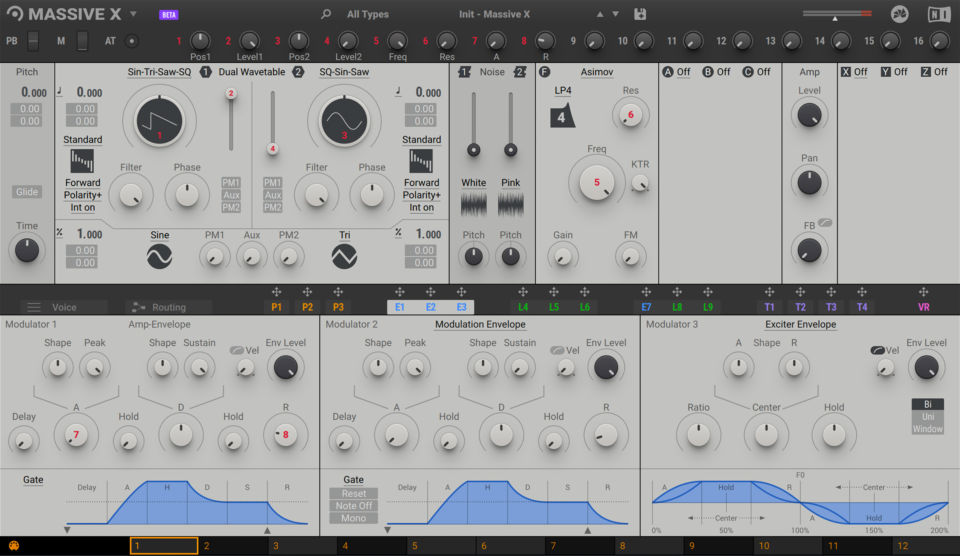Open the Asimov filter type dropdown
960x556 pixels.
coord(597,72)
